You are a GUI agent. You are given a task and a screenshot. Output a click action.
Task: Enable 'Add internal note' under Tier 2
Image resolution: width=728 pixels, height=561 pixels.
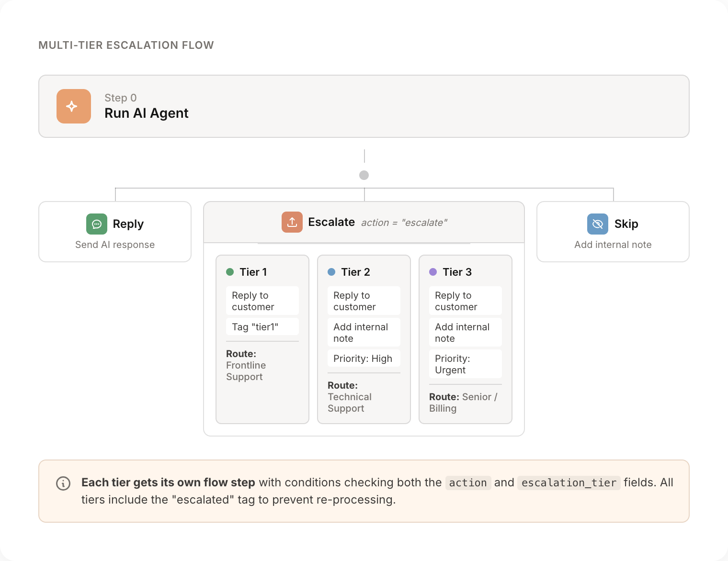point(364,332)
